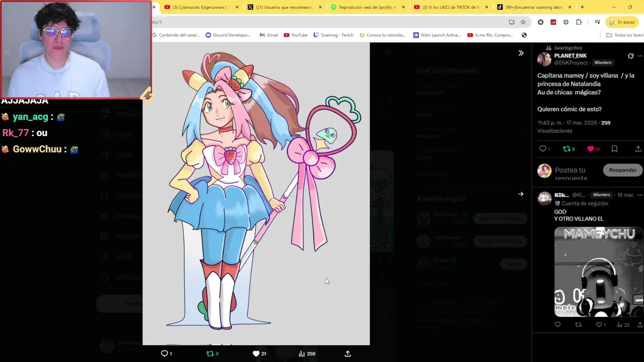The width and height of the screenshot is (644, 362).
Task: Click the Miembro badge on PLANET_ENK's tweet
Action: pyautogui.click(x=603, y=63)
